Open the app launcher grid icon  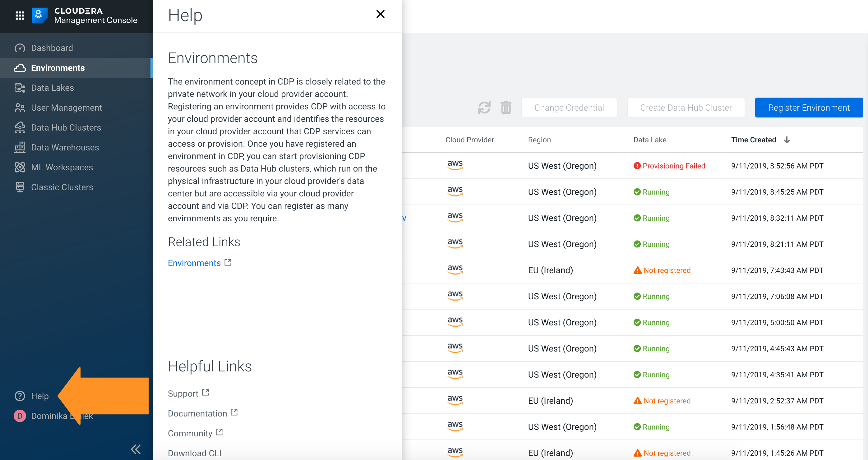click(20, 16)
